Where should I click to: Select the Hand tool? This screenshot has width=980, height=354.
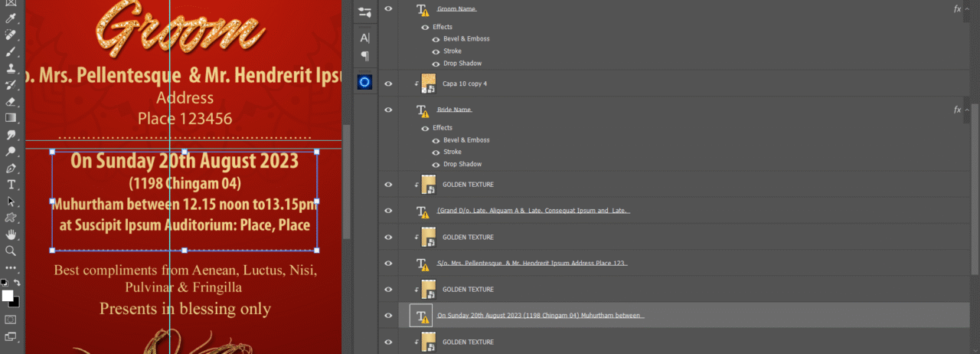(11, 234)
